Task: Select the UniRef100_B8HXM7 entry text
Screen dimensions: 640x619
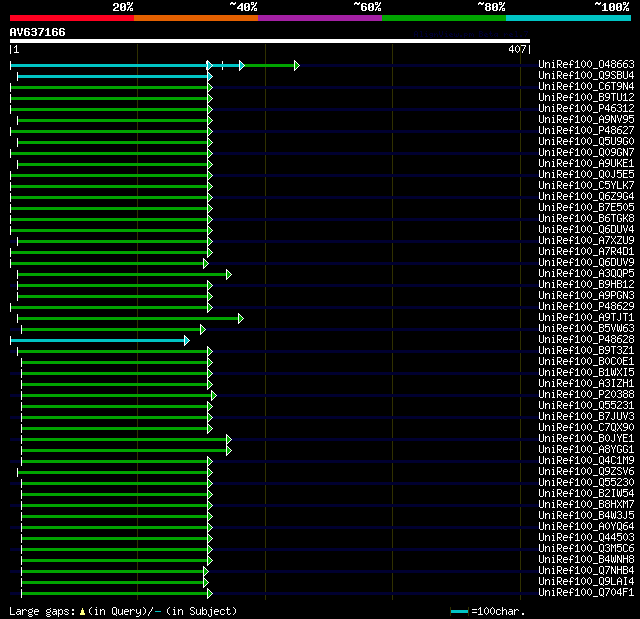Action: 586,505
